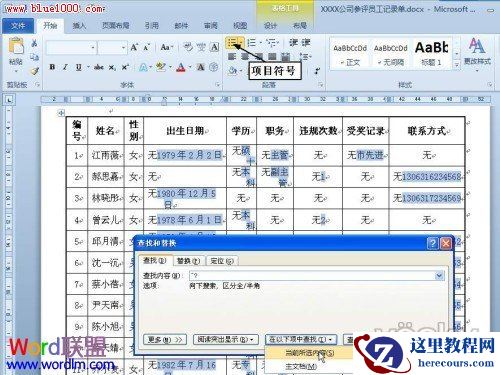The width and height of the screenshot is (500, 375).
Task: Switch to the 定位 tab in dialog
Action: [x=222, y=261]
